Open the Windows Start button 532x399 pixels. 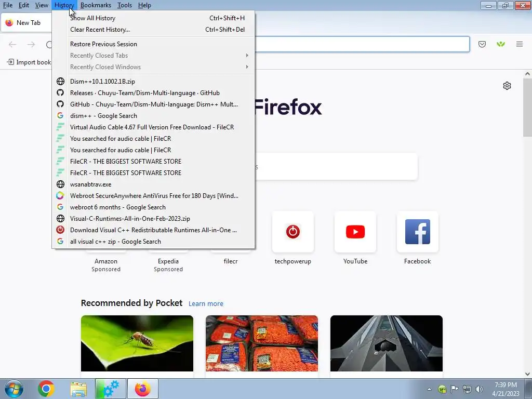(14, 389)
